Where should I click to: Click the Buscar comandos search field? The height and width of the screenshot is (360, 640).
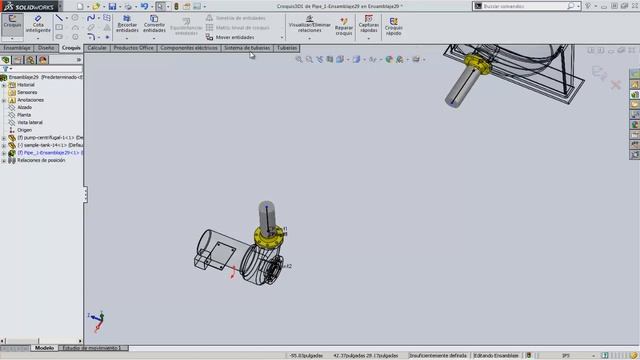[x=526, y=6]
